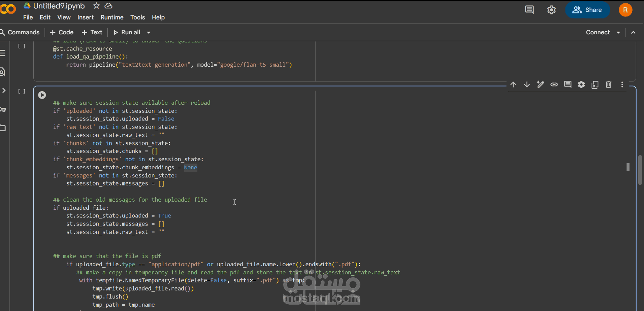This screenshot has width=644, height=311.
Task: Copy link to cell icon
Action: pos(554,84)
